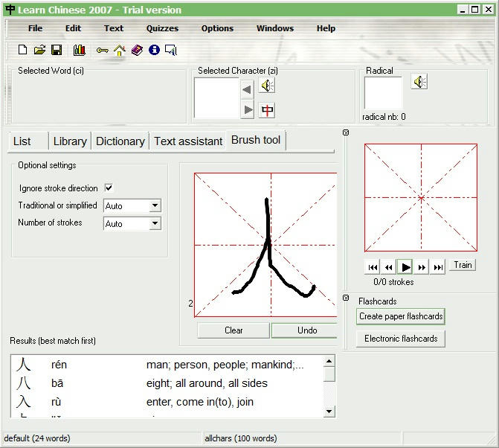The height and width of the screenshot is (448, 499).
Task: Play sound for the selected character
Action: [x=267, y=86]
